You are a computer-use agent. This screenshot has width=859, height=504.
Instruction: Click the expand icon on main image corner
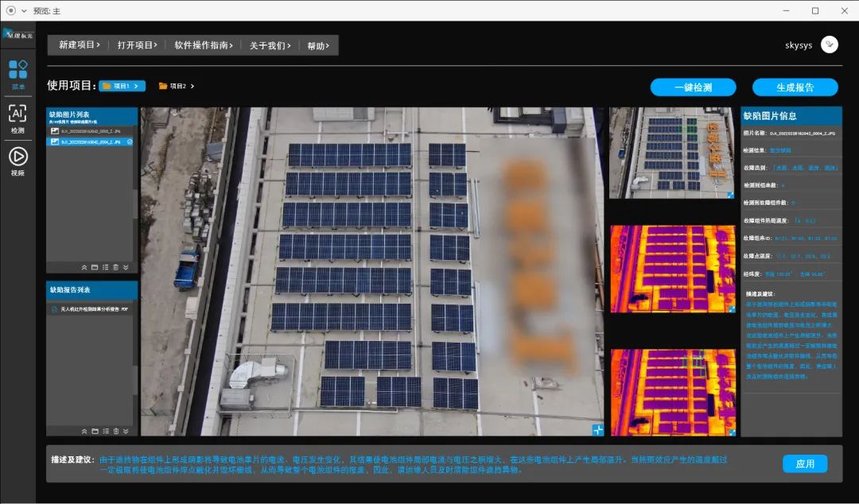tap(597, 430)
